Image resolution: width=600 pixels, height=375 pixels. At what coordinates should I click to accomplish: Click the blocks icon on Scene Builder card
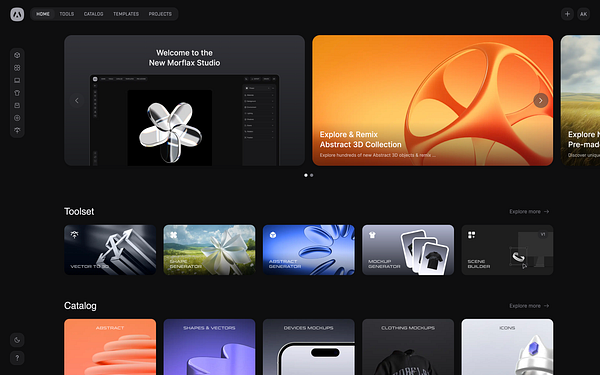tap(471, 235)
